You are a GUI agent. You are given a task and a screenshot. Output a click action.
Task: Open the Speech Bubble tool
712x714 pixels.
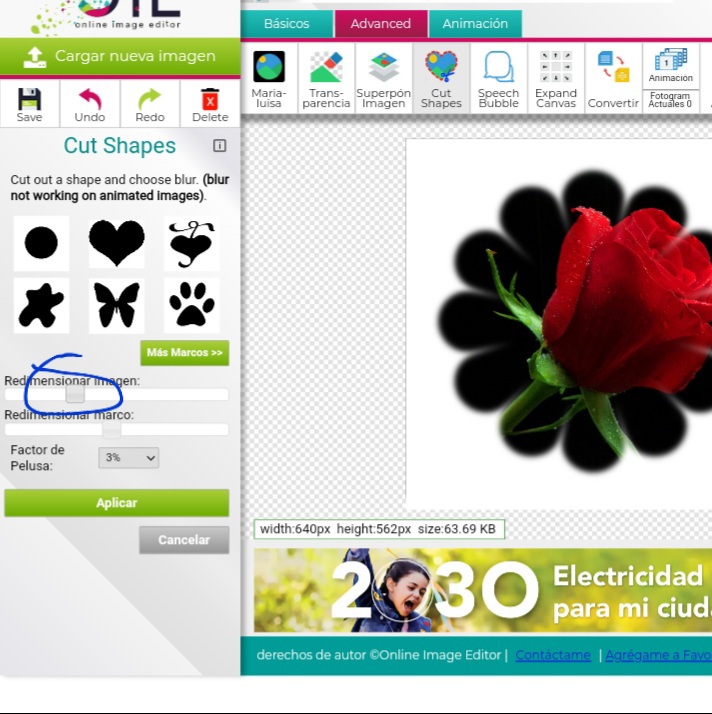498,78
